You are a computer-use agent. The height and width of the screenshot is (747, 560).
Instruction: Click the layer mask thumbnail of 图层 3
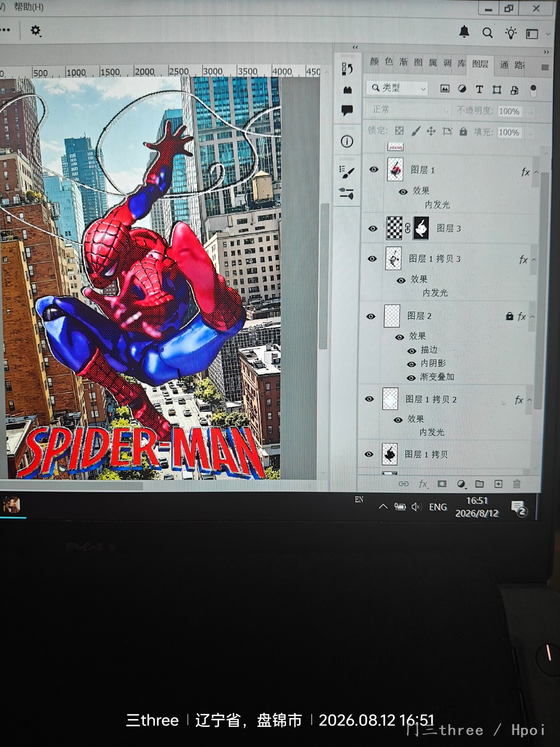click(421, 228)
